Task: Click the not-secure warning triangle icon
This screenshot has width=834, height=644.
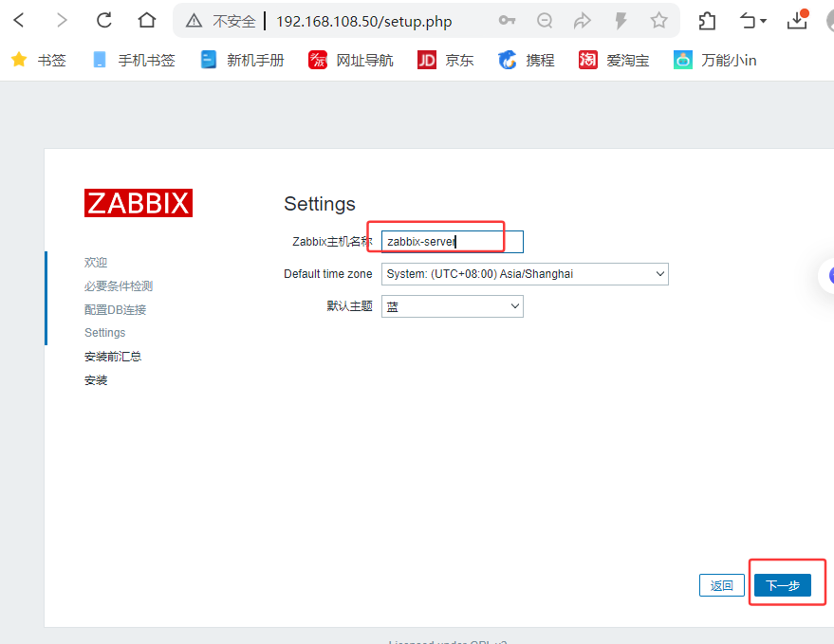Action: 195,21
